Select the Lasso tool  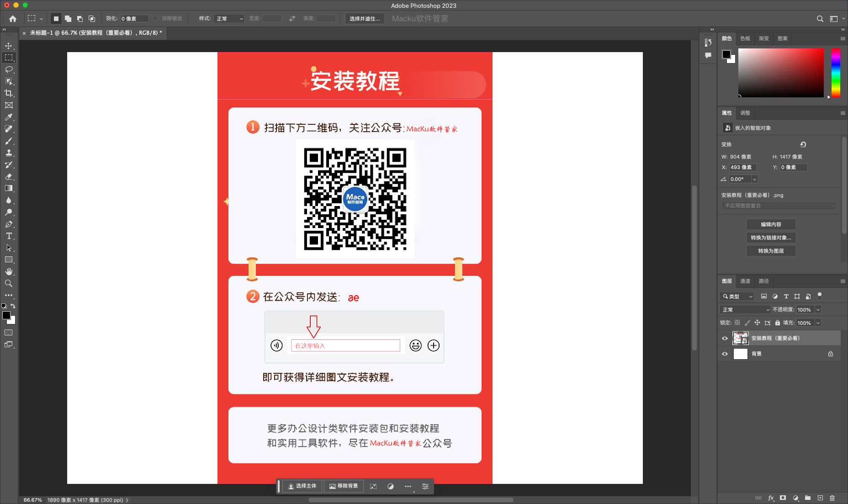click(x=9, y=69)
